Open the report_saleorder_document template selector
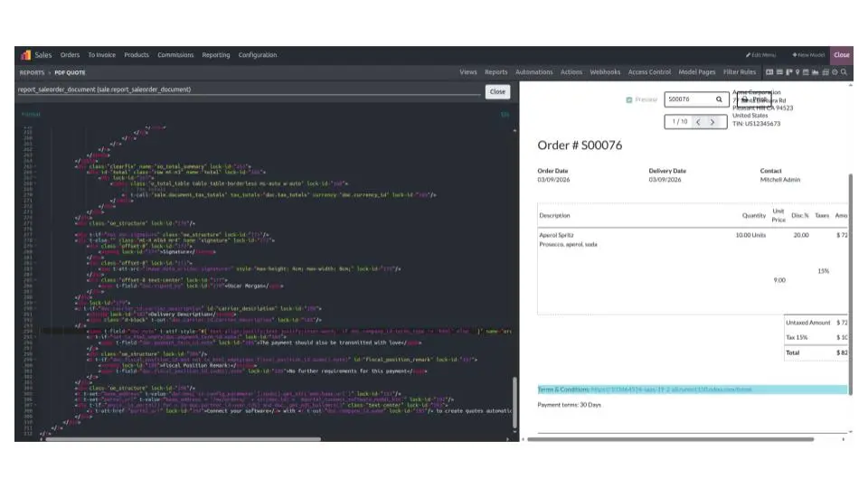Viewport: 868px width, 488px height. tap(249, 90)
